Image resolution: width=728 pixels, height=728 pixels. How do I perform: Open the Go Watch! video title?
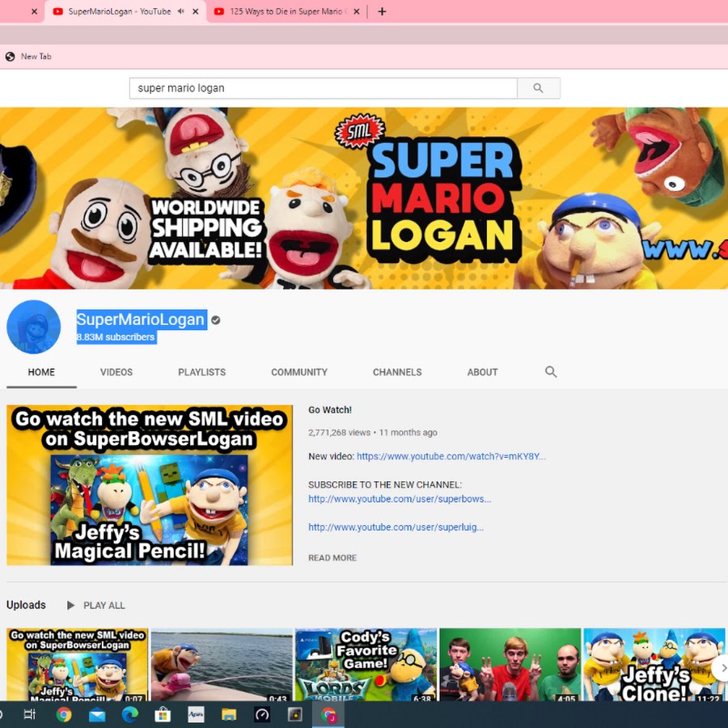click(x=330, y=410)
